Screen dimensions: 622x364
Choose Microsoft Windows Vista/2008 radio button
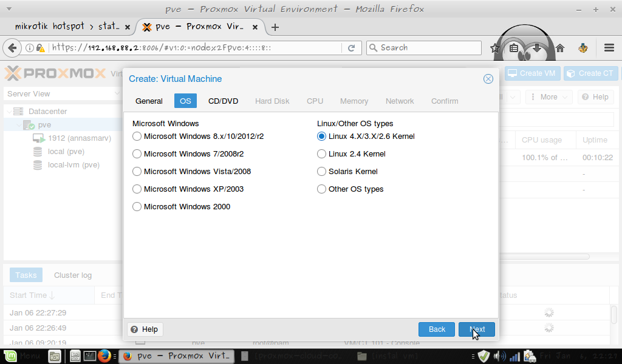coord(137,172)
